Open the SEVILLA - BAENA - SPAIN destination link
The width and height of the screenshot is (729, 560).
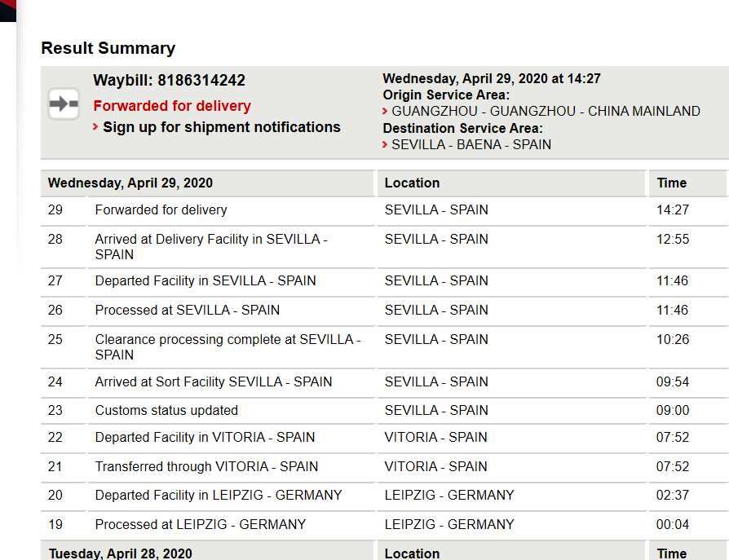pos(471,144)
